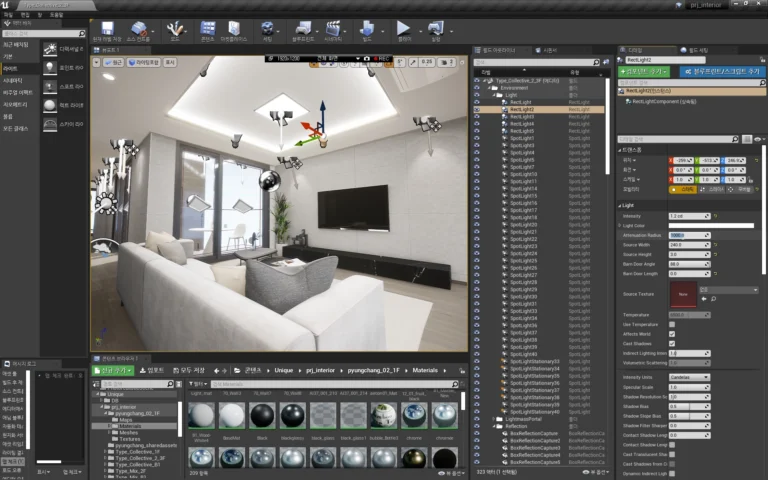
Task: Expand the Light Color property arrow
Action: (x=620, y=226)
